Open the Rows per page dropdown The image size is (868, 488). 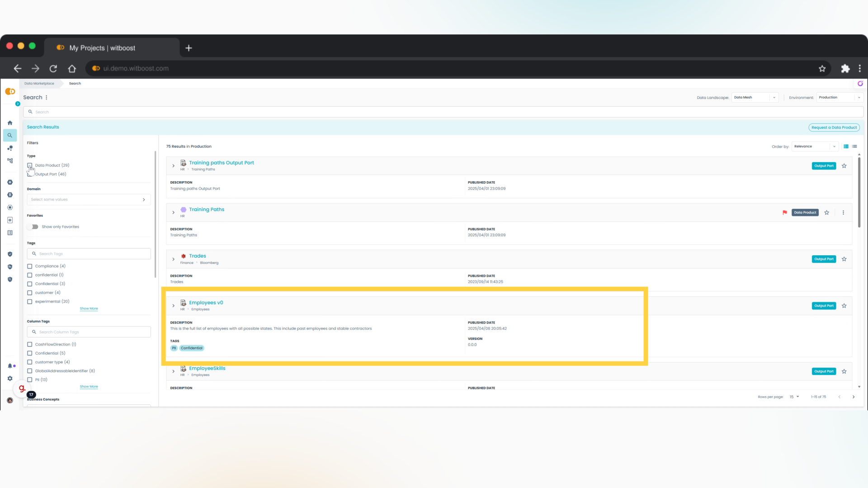click(795, 397)
